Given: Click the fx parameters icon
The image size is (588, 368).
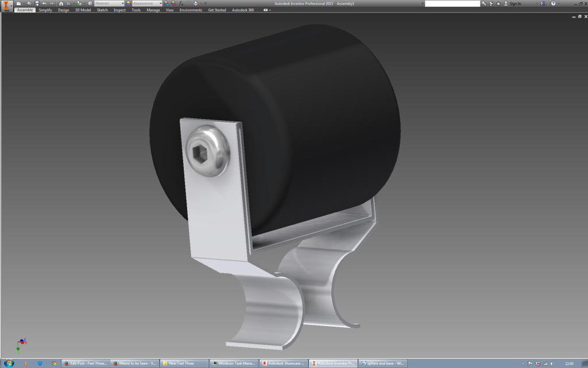Looking at the screenshot, I should [180, 3].
